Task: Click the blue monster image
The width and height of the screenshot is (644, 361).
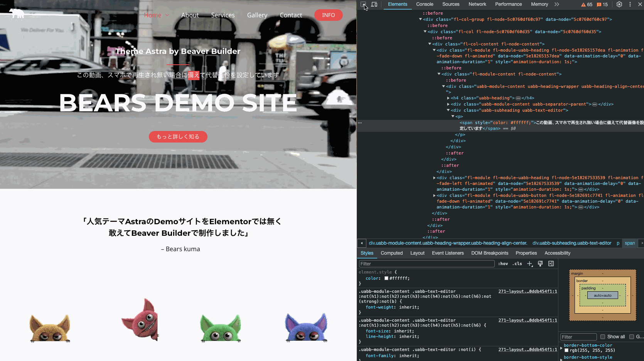Action: click(306, 327)
